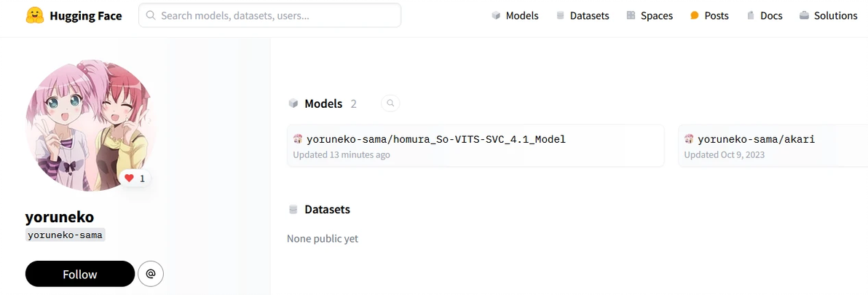This screenshot has height=295, width=868.
Task: Expand the Solutions navigation menu
Action: (x=828, y=15)
